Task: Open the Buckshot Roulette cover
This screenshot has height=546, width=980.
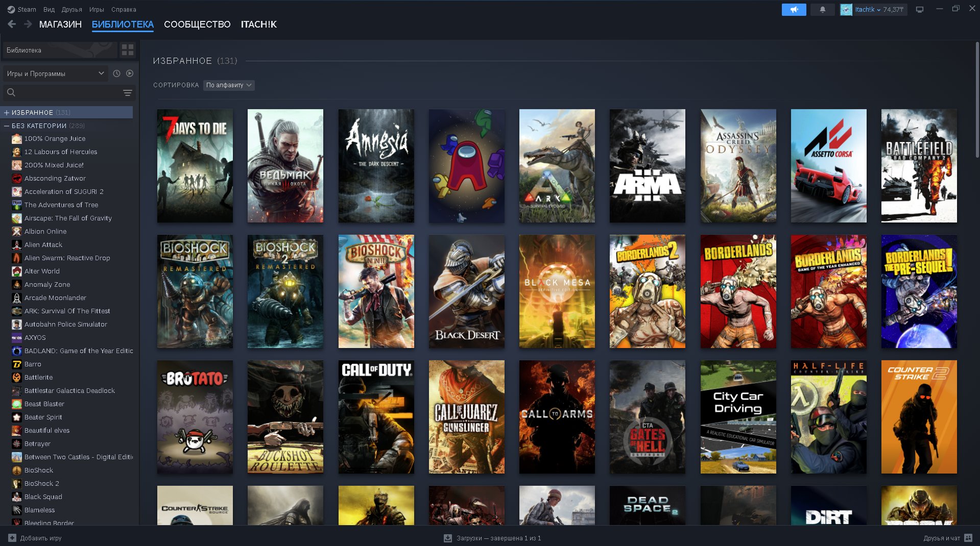Action: 285,417
